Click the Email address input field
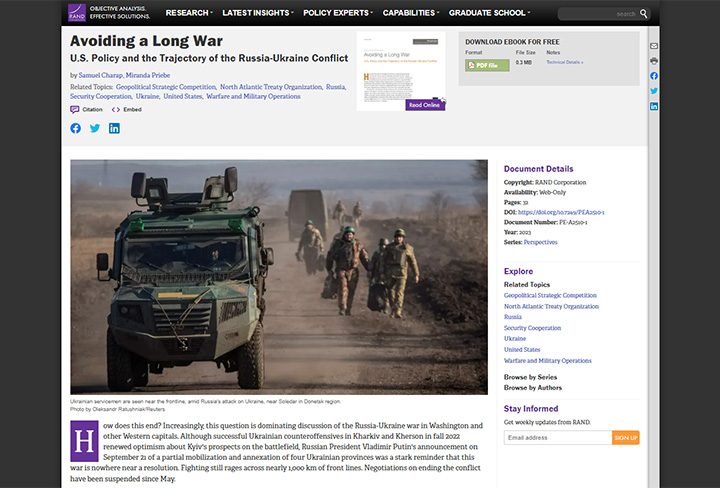The width and height of the screenshot is (720, 488). click(x=557, y=438)
